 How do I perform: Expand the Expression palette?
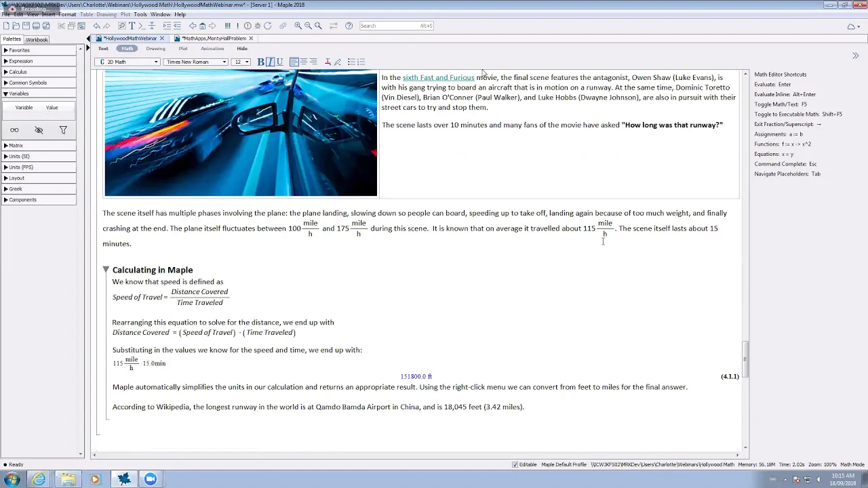(x=39, y=61)
